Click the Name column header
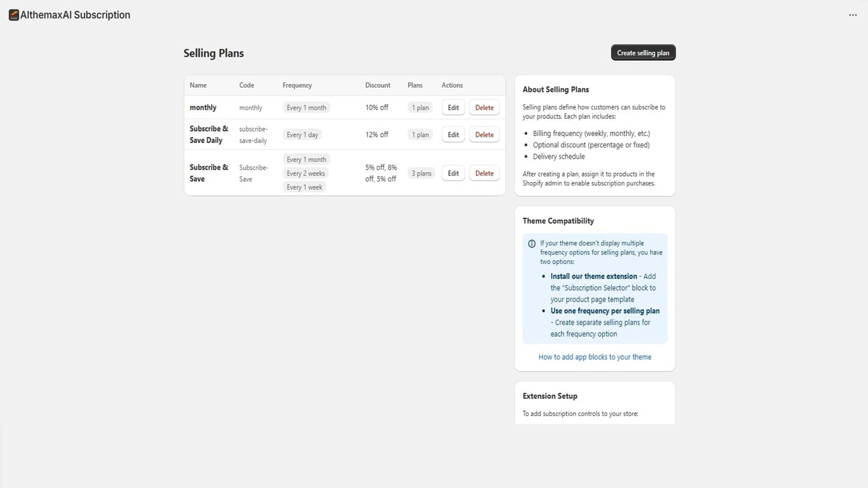868x488 pixels. [198, 85]
